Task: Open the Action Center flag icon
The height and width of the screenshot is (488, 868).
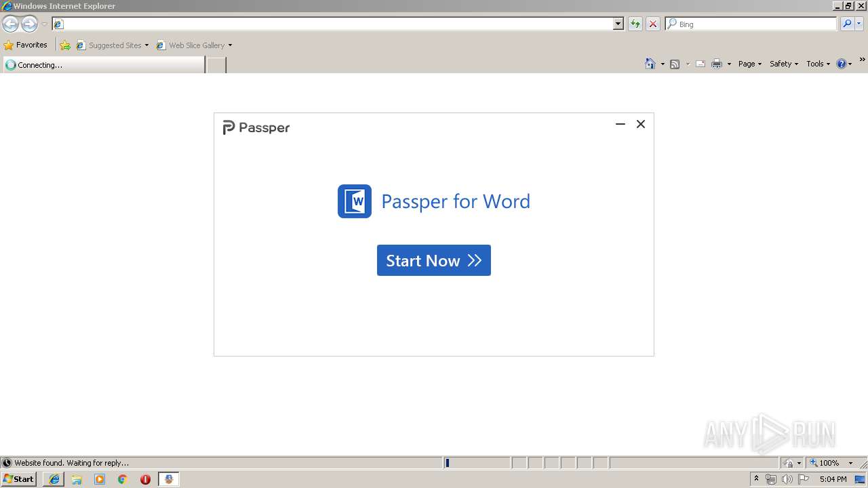Action: (x=804, y=479)
